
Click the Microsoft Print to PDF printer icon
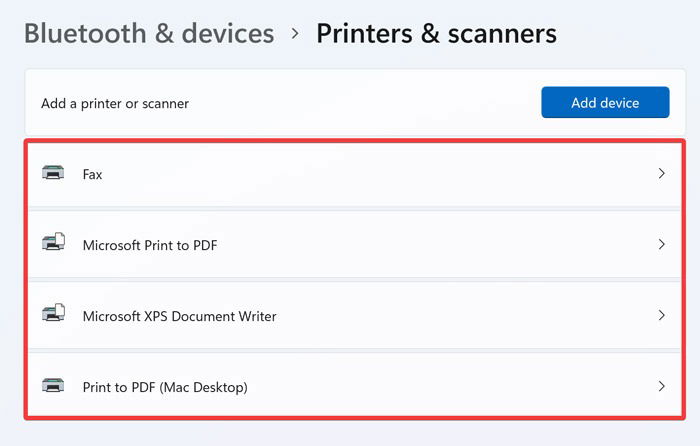54,242
